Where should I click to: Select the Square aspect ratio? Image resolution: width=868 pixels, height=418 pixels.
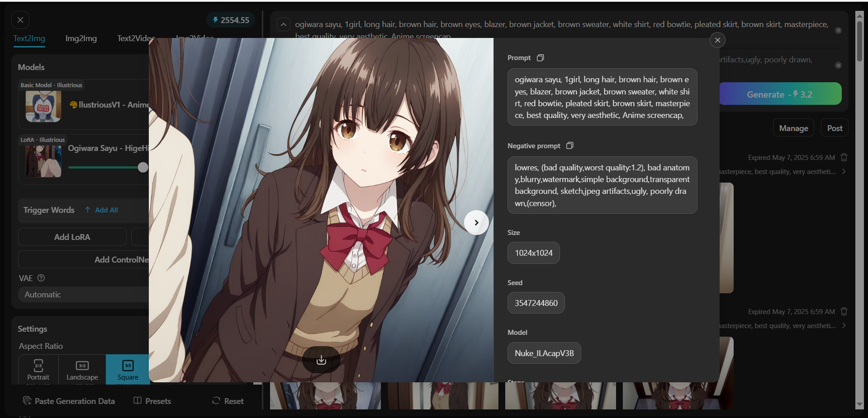(x=128, y=370)
